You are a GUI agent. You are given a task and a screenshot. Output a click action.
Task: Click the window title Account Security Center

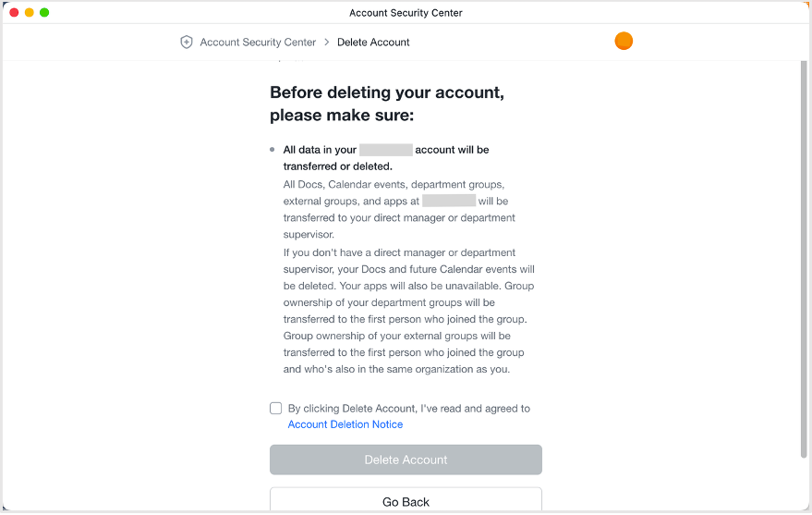tap(406, 13)
